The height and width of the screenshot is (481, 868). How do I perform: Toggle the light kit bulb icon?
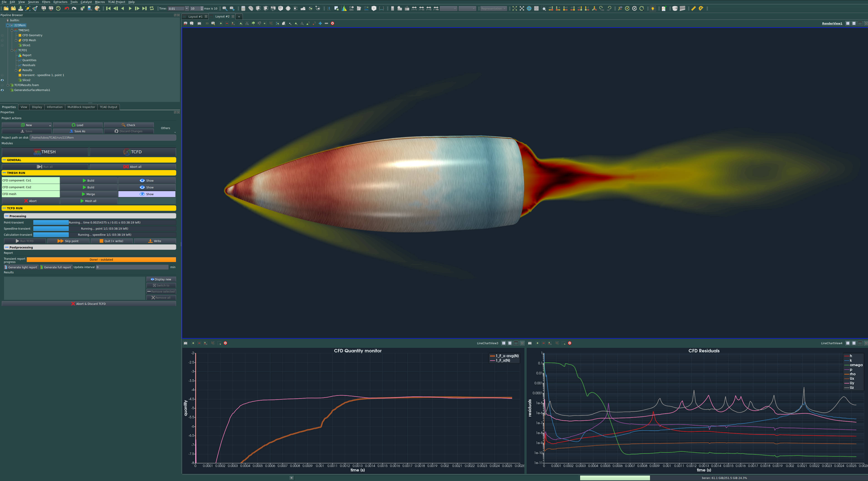click(x=653, y=8)
